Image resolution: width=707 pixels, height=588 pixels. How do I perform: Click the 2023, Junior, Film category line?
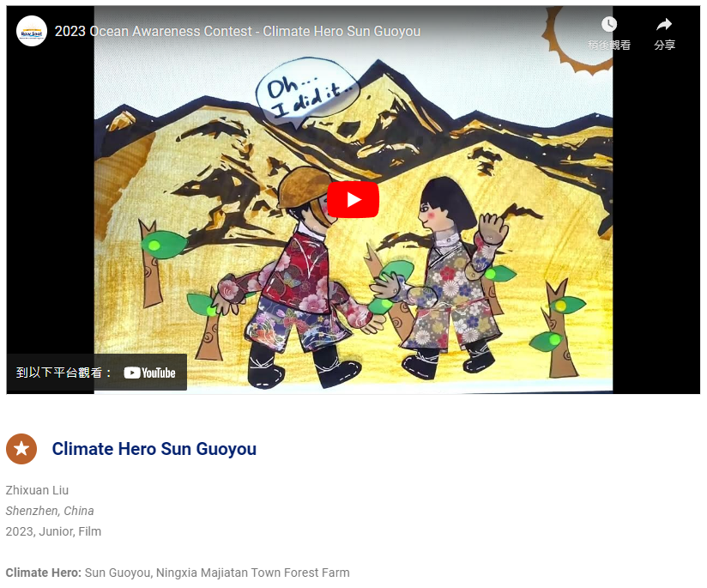click(x=53, y=531)
